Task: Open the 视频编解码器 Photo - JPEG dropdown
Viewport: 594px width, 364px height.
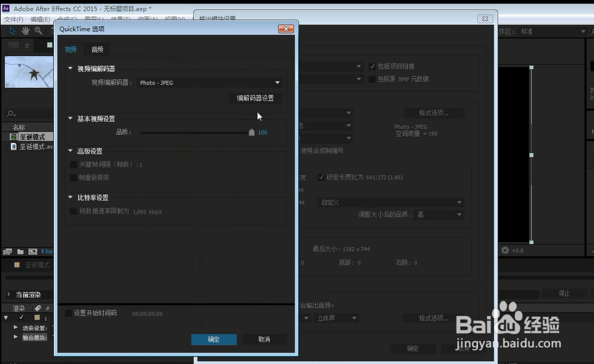Action: click(210, 82)
